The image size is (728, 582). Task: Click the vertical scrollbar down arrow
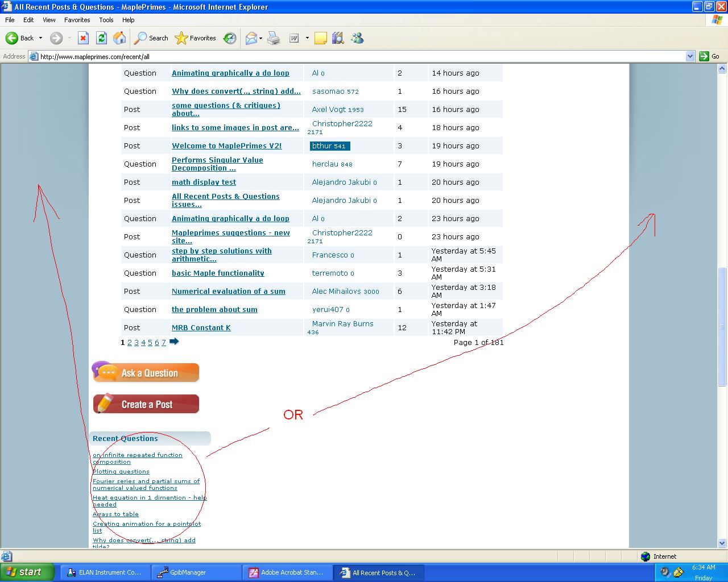point(722,543)
